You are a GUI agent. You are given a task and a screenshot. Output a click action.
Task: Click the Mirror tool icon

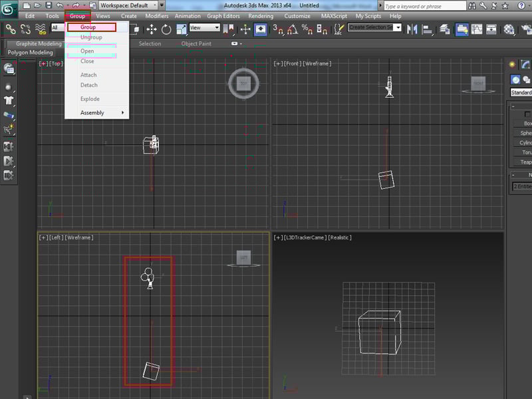tap(412, 29)
